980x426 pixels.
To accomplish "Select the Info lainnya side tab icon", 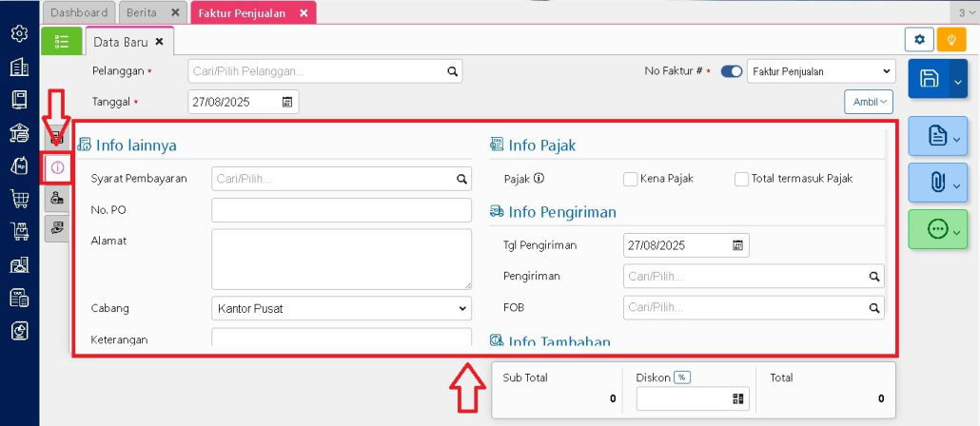I will [x=57, y=167].
